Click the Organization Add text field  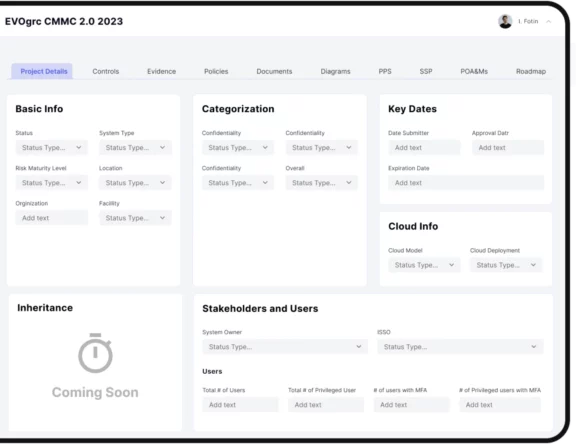point(51,218)
